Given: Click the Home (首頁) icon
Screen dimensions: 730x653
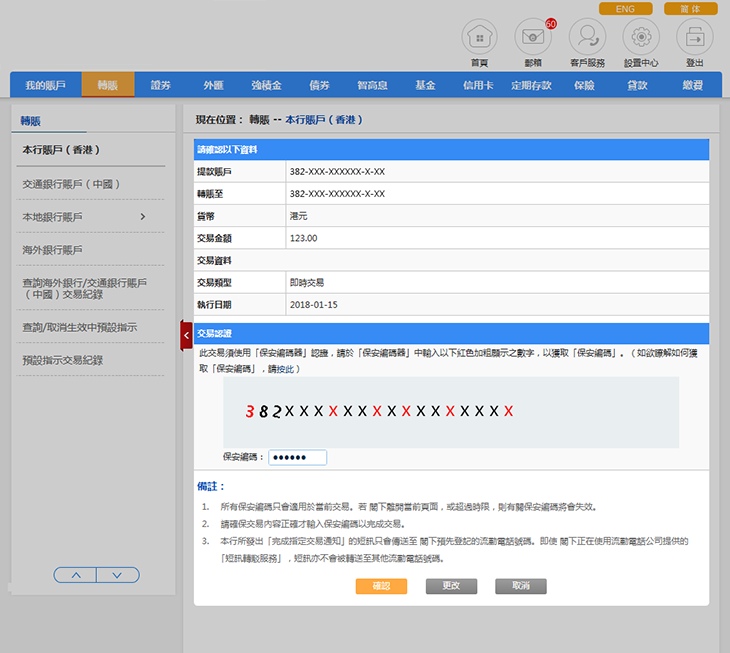Looking at the screenshot, I should click(479, 38).
